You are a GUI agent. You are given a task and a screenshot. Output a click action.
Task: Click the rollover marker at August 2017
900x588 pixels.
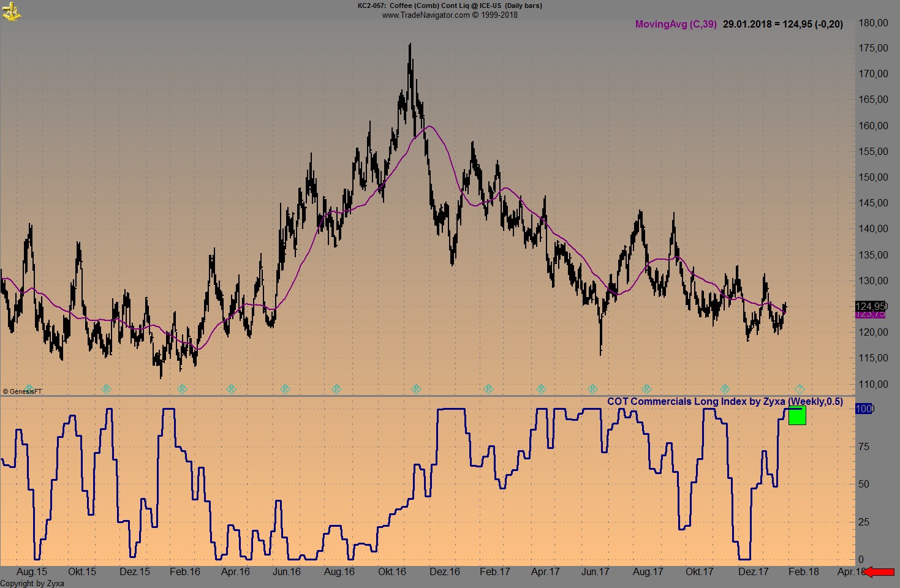[x=646, y=389]
